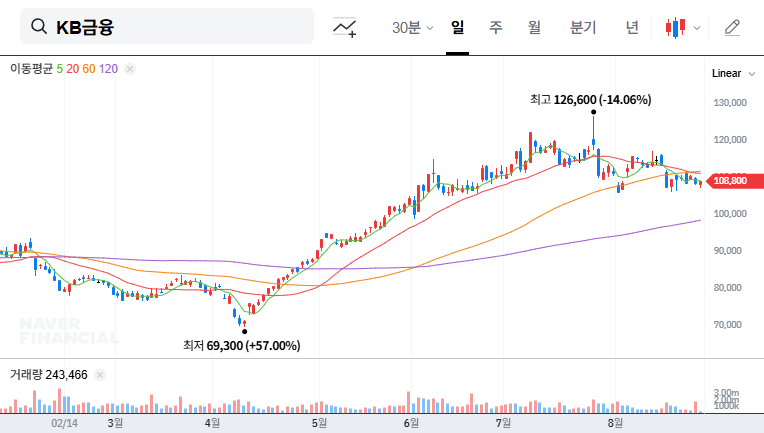The height and width of the screenshot is (433, 764).
Task: Expand the chart type dropdown chevron
Action: coord(697,28)
